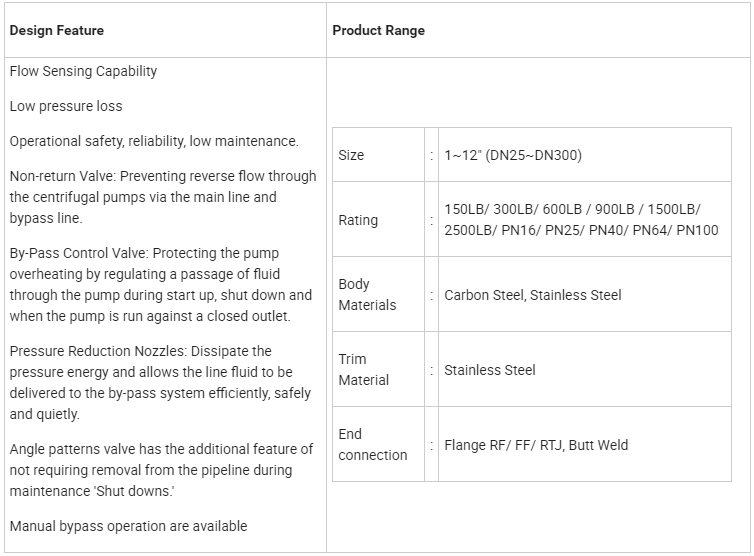Screen dimensions: 754x556
Task: Click the Angle patterns valve paragraph
Action: (x=161, y=470)
